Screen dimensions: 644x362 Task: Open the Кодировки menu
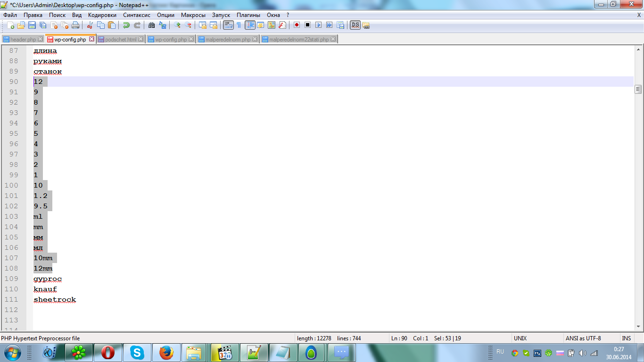tap(102, 15)
